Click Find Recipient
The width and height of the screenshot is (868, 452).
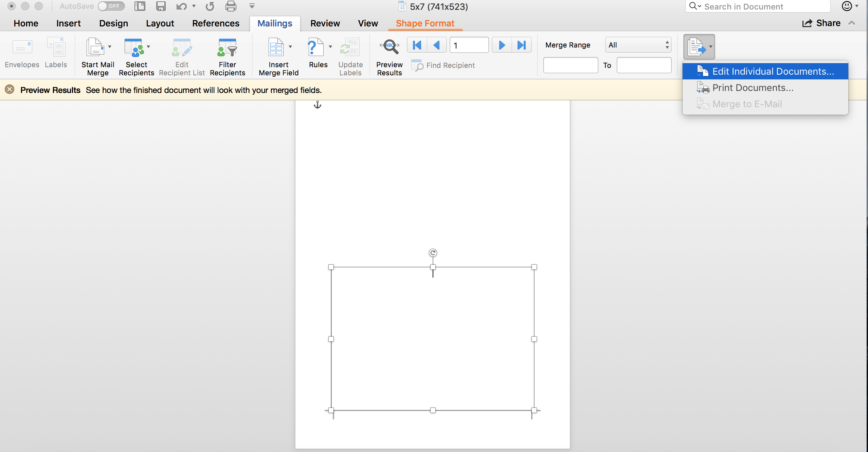(x=443, y=65)
